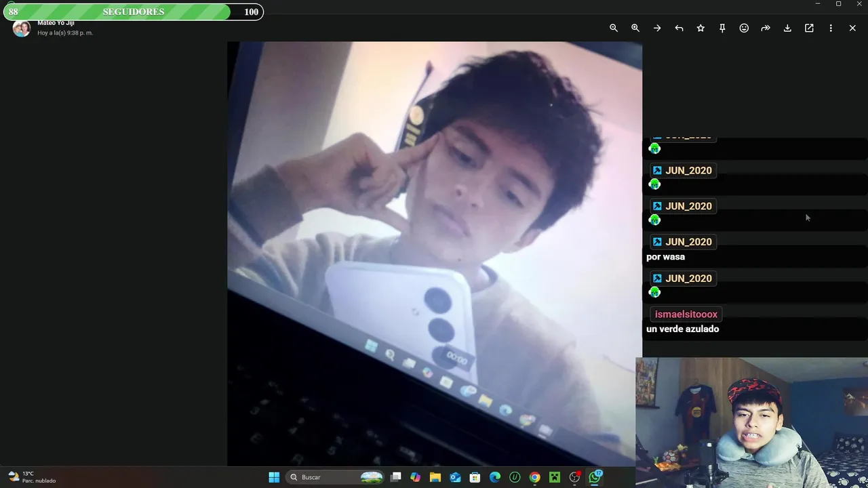This screenshot has height=488, width=868.
Task: Open the Windows Start menu
Action: pos(274,477)
